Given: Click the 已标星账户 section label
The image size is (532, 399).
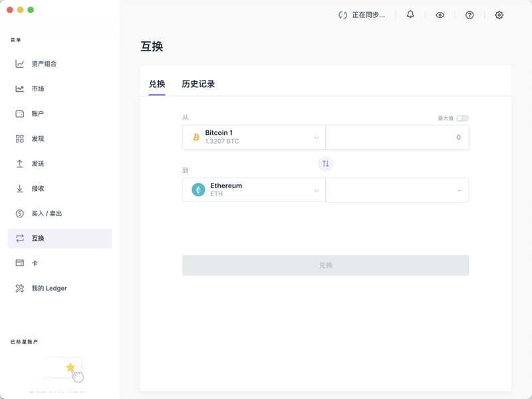Looking at the screenshot, I should click(x=24, y=342).
